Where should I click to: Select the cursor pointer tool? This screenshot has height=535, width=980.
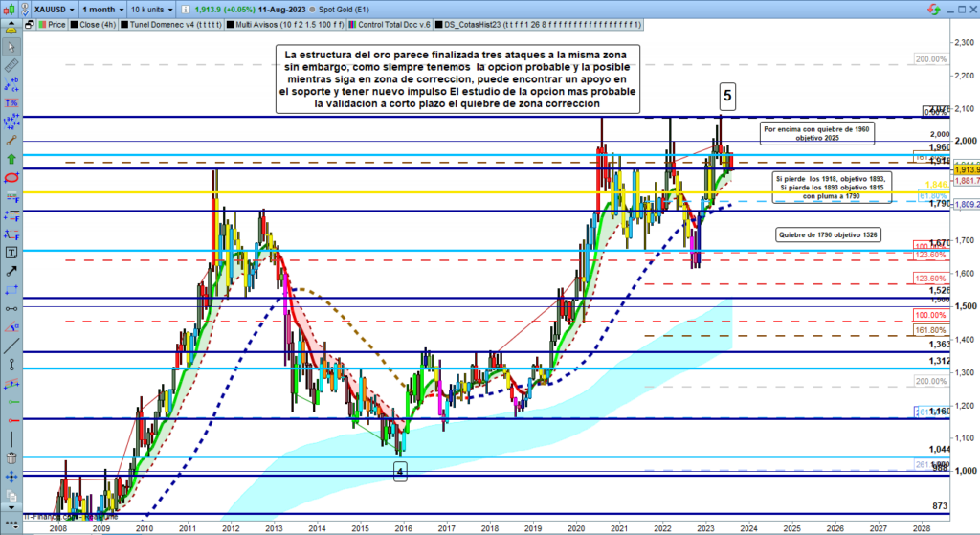click(12, 45)
